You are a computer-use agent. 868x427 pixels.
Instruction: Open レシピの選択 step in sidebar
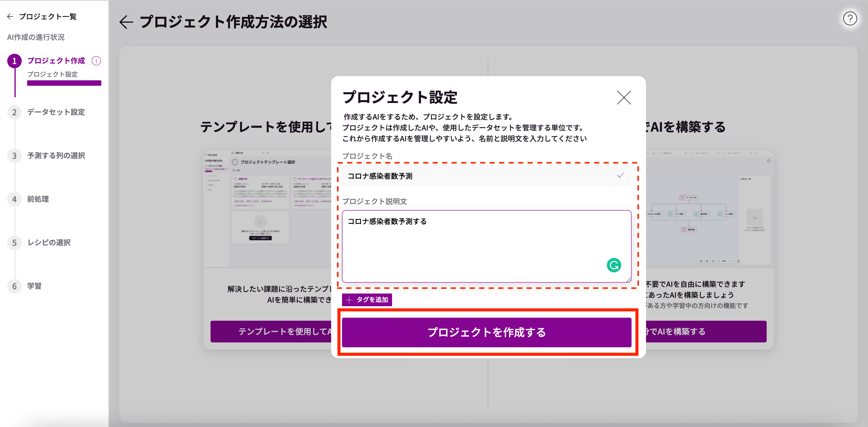(49, 243)
